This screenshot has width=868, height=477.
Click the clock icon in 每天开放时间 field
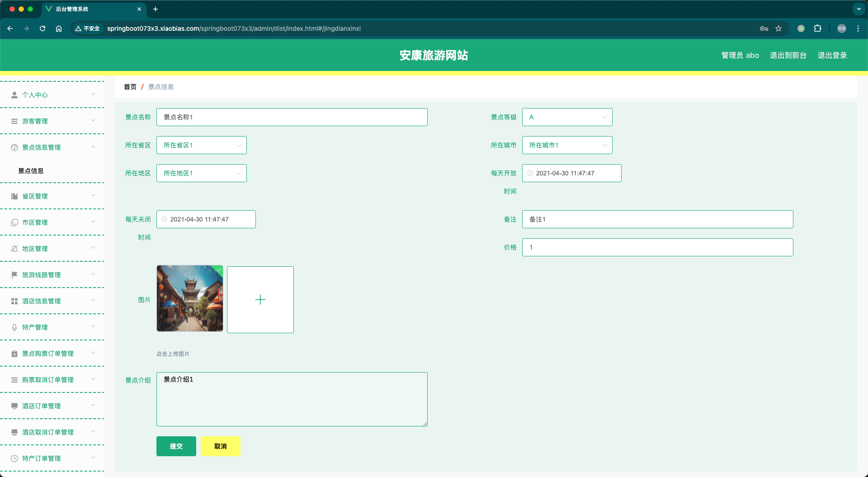(530, 173)
